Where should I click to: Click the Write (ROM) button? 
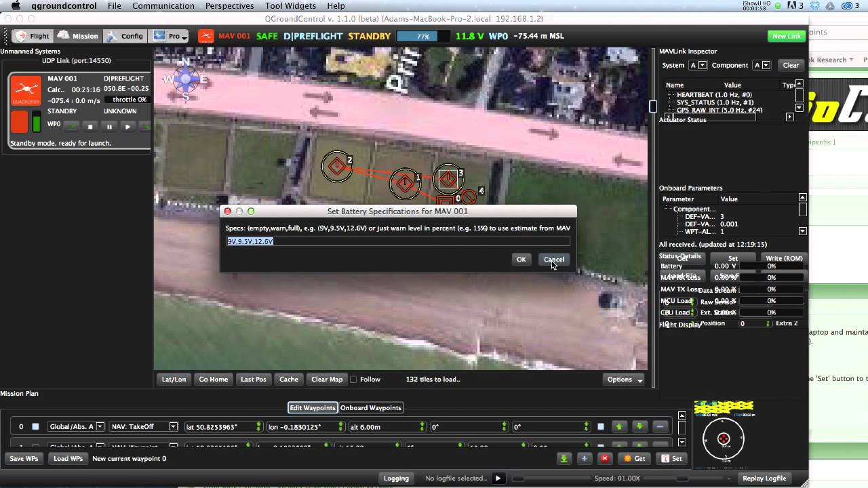[x=784, y=258]
